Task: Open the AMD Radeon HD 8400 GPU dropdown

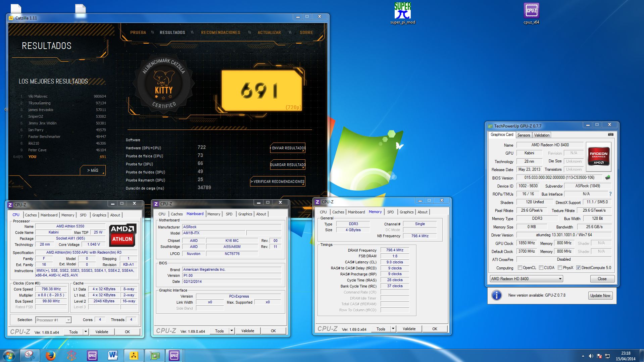Action: [x=526, y=279]
